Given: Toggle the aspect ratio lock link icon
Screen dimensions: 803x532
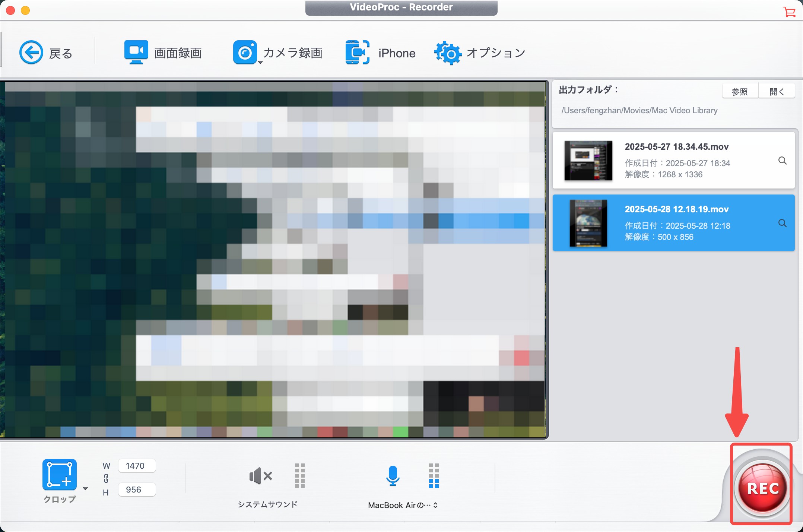Looking at the screenshot, I should tap(106, 478).
